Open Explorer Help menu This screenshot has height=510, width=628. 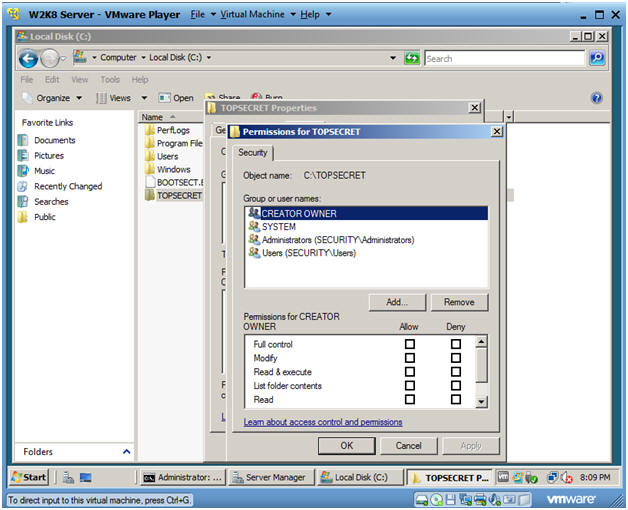tap(140, 80)
